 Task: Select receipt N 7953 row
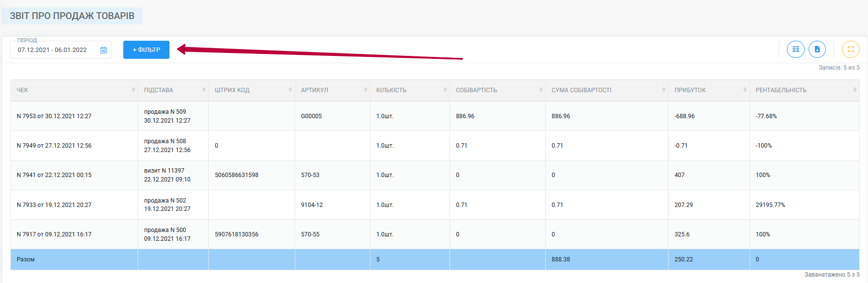pyautogui.click(x=435, y=116)
